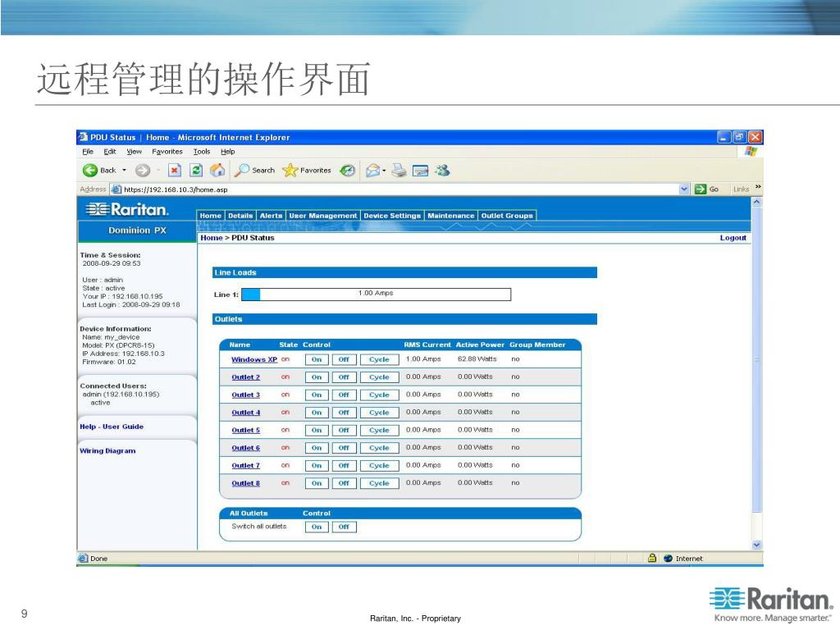
Task: Click the Home breadcrumb link
Action: coord(211,237)
